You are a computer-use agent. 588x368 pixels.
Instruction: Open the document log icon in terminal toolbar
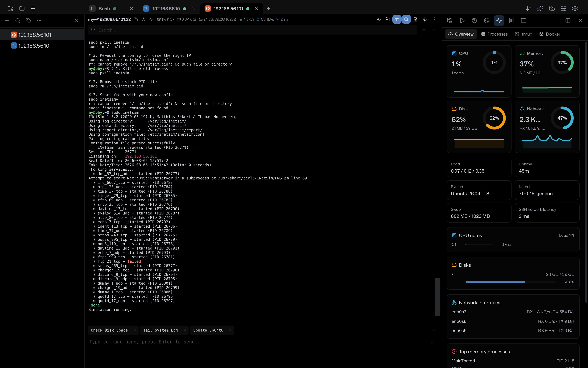click(x=415, y=19)
